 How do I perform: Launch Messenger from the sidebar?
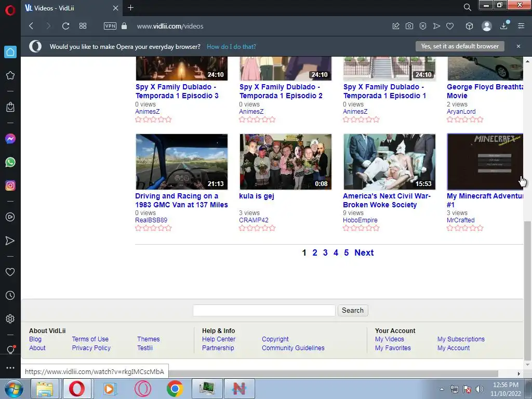tap(10, 139)
